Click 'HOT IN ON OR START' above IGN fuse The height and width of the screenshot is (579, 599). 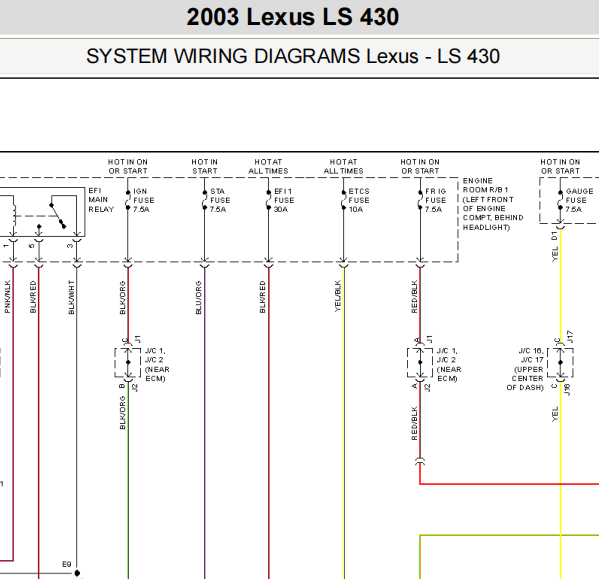pos(128,167)
